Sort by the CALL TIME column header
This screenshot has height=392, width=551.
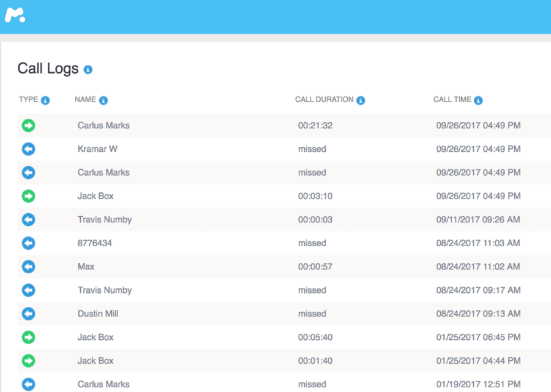[x=452, y=100]
